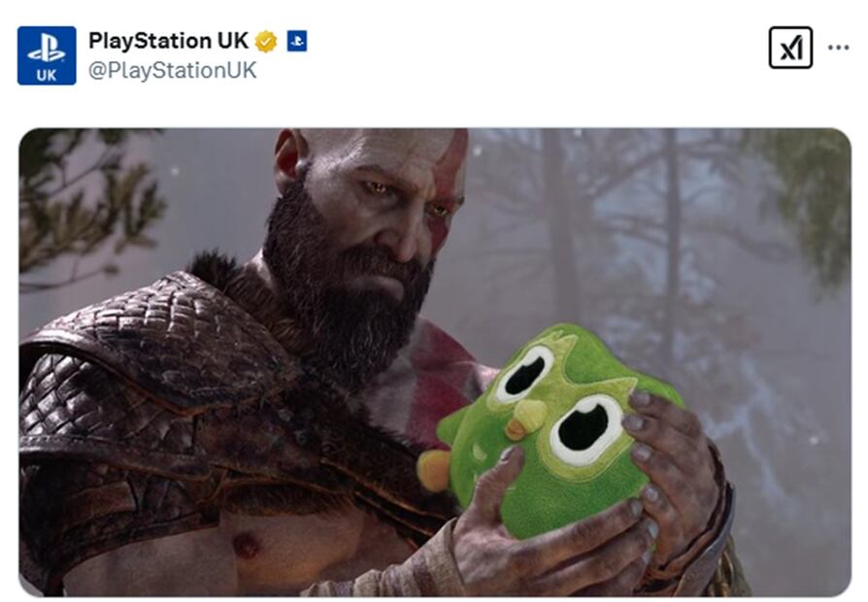Click the gold verified checkmark badge
The image size is (868, 602).
(266, 42)
